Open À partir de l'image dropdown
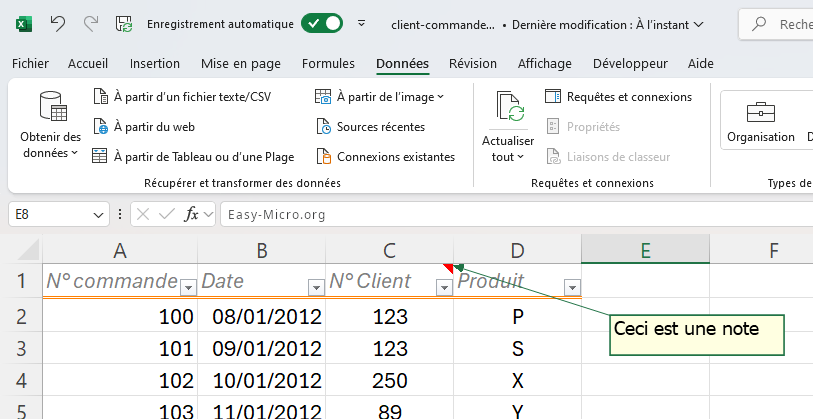Image resolution: width=813 pixels, height=419 pixels. 380,97
